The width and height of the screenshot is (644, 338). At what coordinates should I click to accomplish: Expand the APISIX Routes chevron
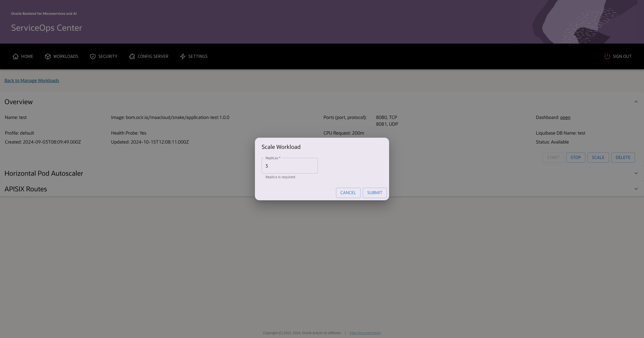636,189
